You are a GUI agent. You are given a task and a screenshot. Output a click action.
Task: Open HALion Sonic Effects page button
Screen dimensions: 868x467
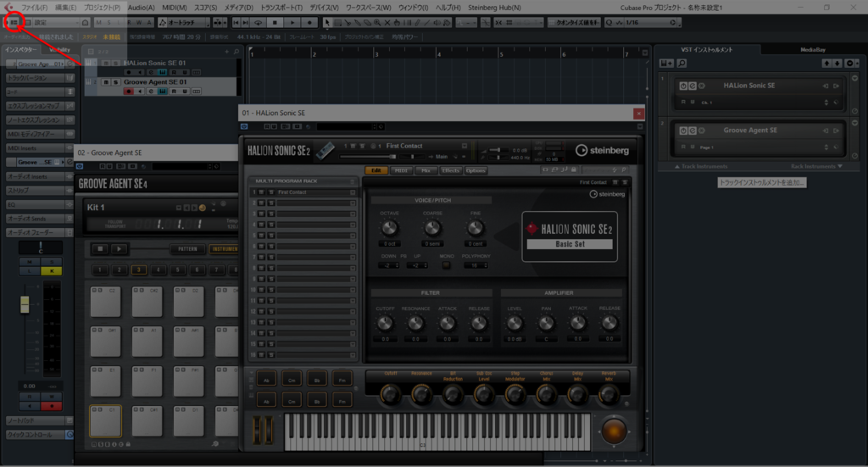pyautogui.click(x=451, y=170)
